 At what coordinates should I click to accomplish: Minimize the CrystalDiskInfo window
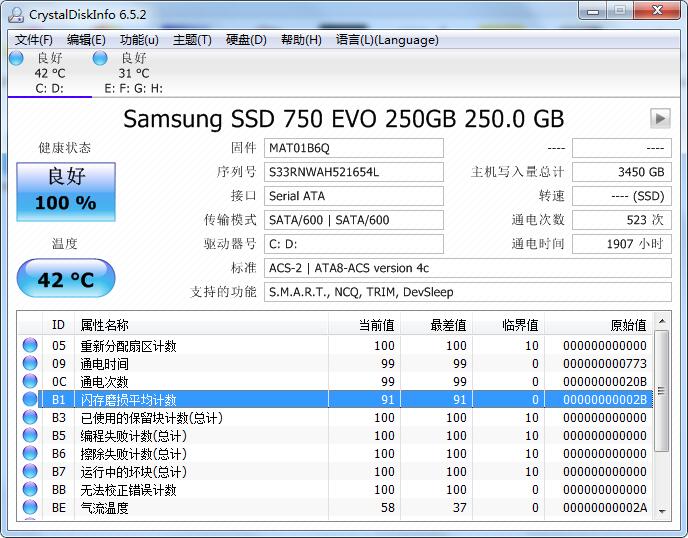click(x=592, y=11)
